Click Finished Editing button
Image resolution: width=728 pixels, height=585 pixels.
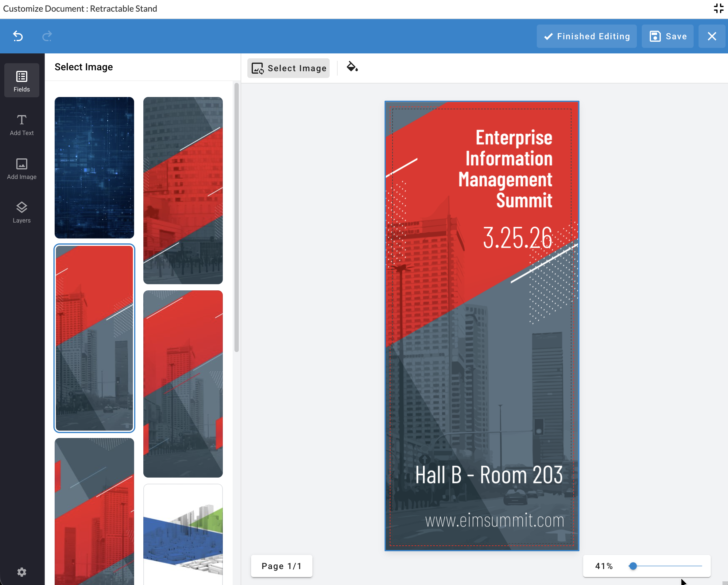(587, 36)
